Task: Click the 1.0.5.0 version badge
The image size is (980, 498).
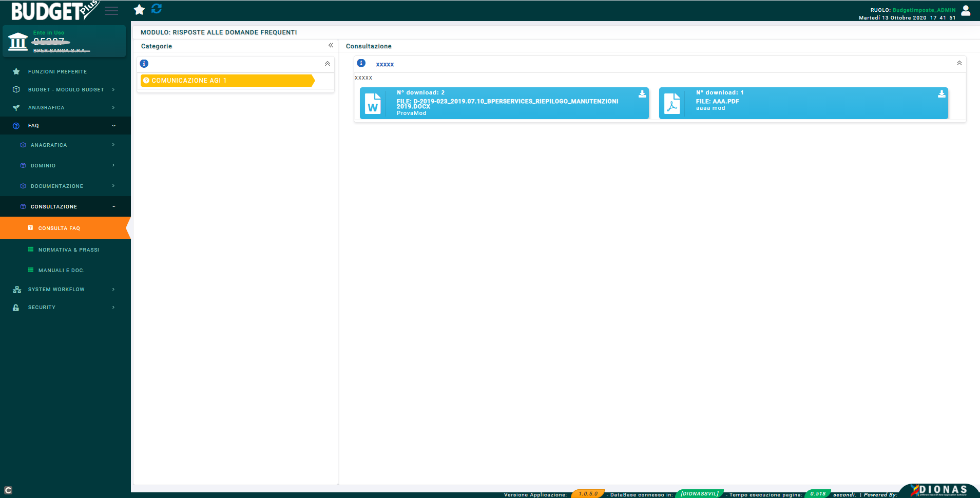Action: (x=588, y=494)
